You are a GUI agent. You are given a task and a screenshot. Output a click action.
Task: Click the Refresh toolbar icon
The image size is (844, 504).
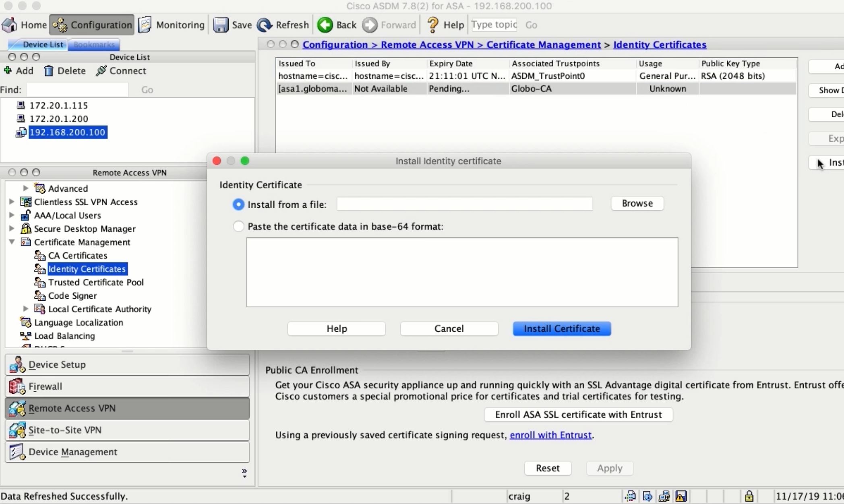265,25
